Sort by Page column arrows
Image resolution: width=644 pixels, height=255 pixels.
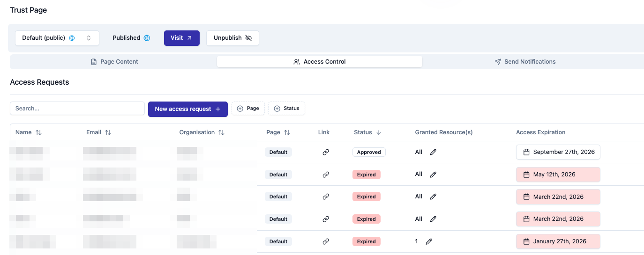(x=287, y=132)
